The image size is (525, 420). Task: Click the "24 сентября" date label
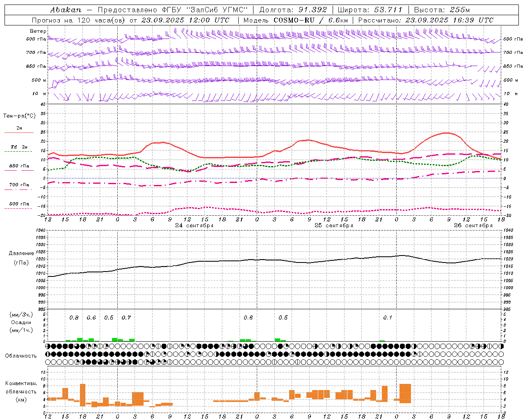pyautogui.click(x=194, y=226)
